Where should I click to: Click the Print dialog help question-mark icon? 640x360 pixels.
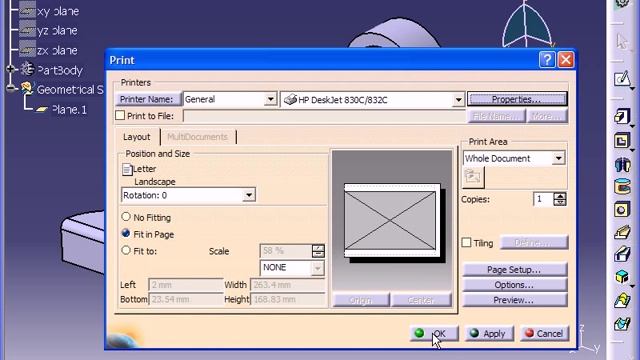tap(547, 60)
